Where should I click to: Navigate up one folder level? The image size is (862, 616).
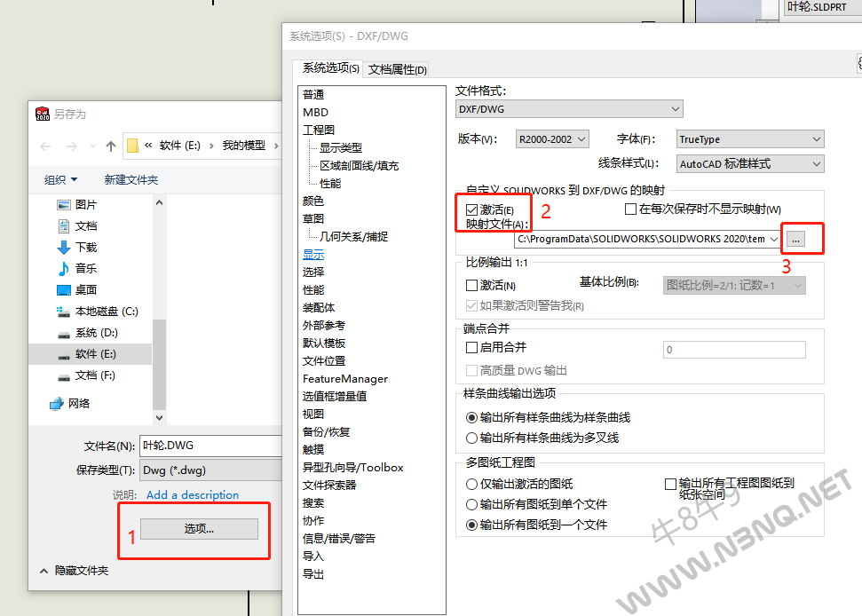click(111, 146)
